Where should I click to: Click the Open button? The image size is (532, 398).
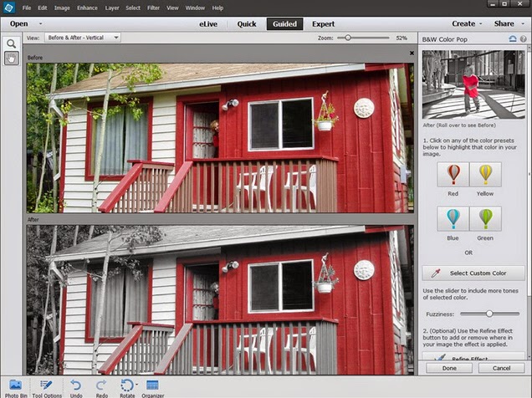[x=19, y=23]
